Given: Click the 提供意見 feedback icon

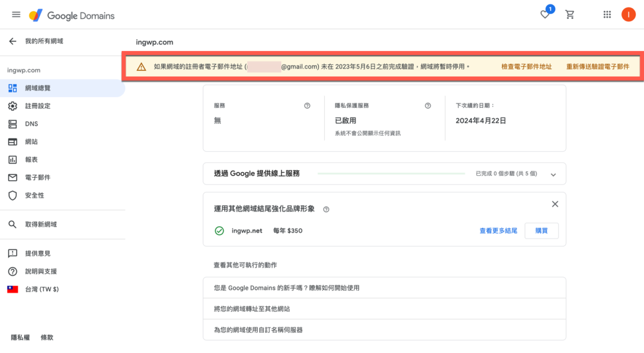Looking at the screenshot, I should tap(13, 253).
